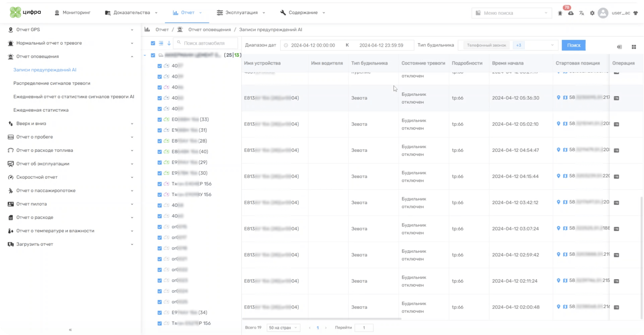Uncheck vehicle ending with (31)
Viewport: 644px width, 335px height.
pos(160,130)
